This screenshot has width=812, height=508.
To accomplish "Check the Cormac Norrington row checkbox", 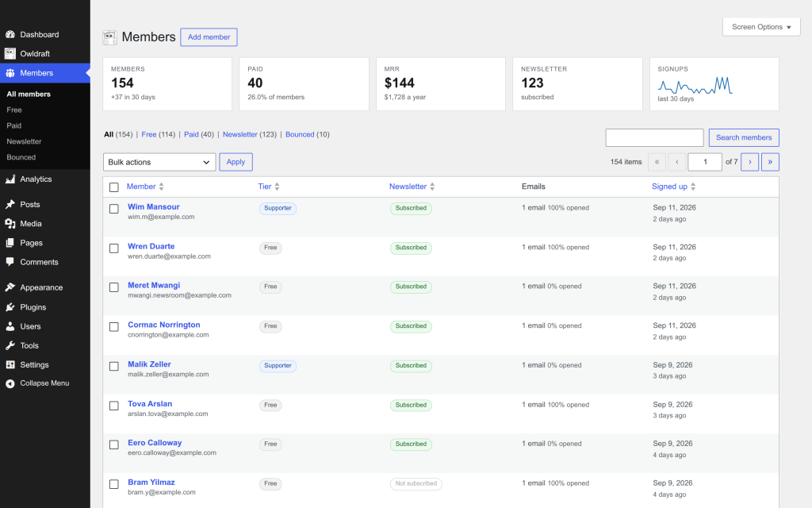I will 114,326.
